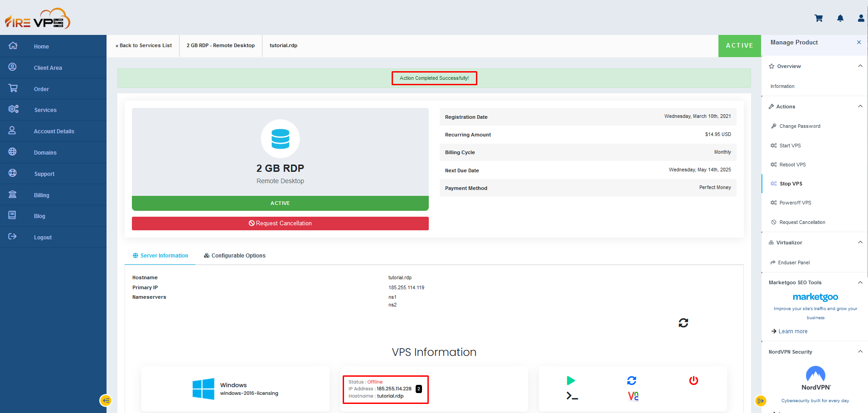Collapse the NordVPN Security chevron
The width and height of the screenshot is (868, 413).
pos(860,351)
